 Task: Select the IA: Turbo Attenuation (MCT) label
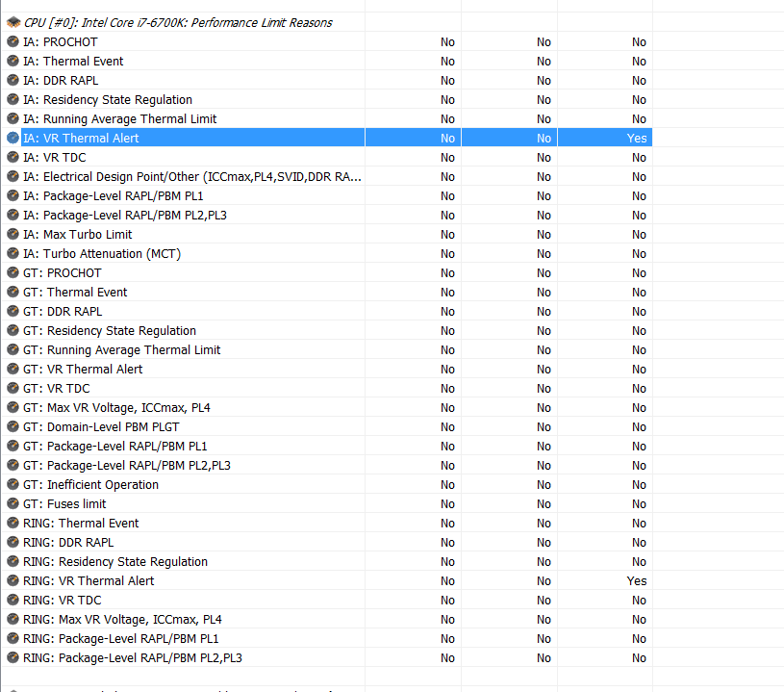102,254
